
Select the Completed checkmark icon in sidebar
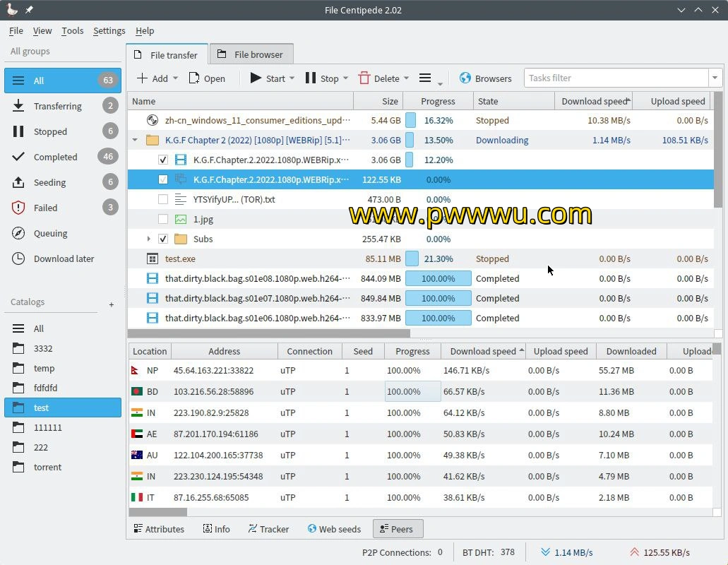[x=18, y=157]
